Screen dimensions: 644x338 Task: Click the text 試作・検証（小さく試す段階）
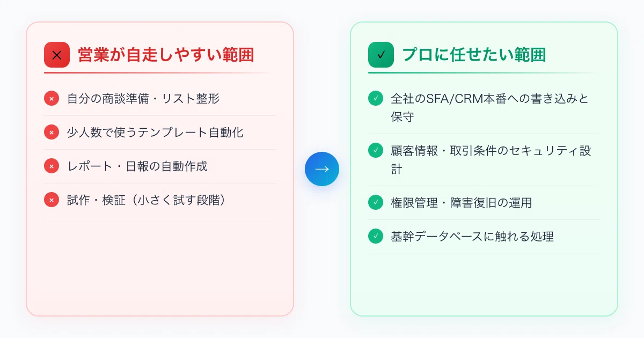tap(149, 200)
